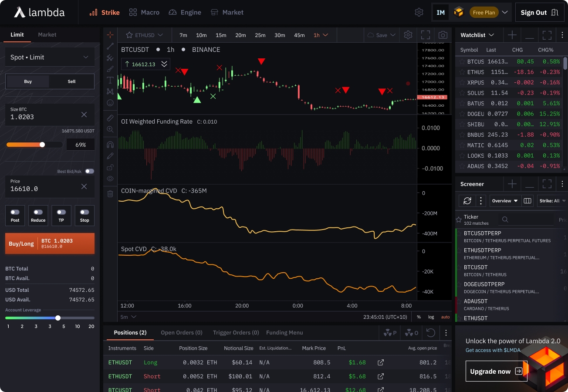Viewport: 568px width, 392px height.
Task: Switch to the Market order tab
Action: (x=47, y=35)
